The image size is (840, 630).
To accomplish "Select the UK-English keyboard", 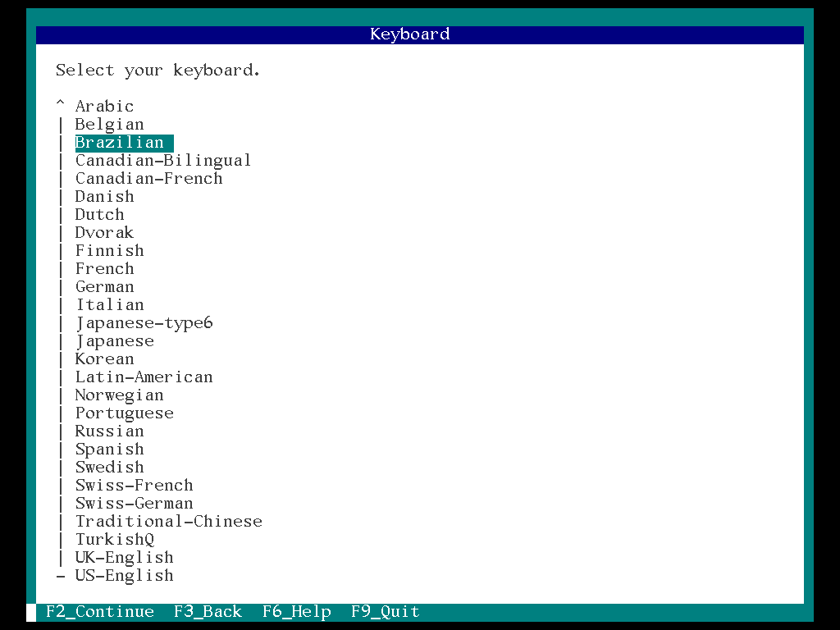I will [x=125, y=558].
